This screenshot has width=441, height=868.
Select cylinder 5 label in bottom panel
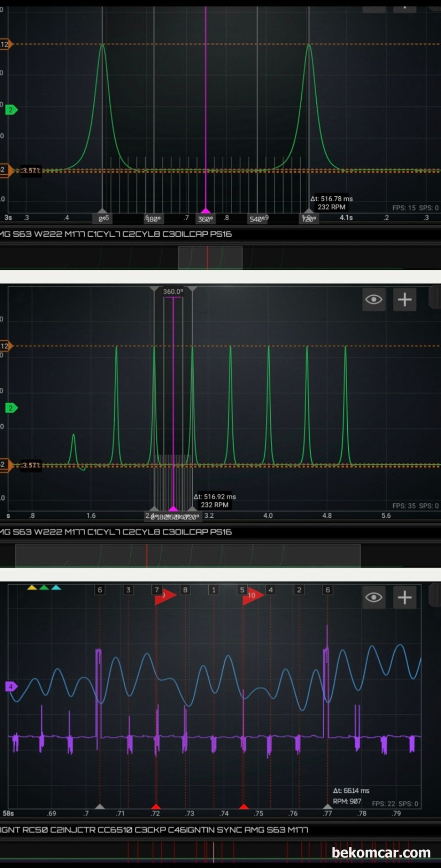[242, 590]
